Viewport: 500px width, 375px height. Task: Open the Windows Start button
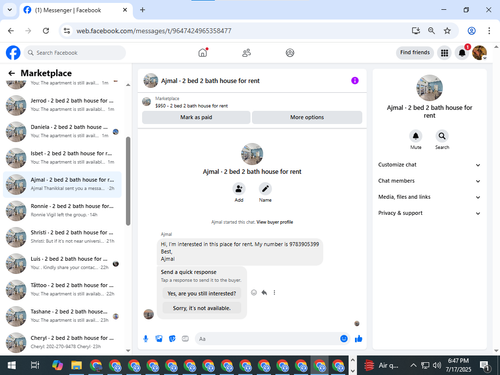(12, 365)
